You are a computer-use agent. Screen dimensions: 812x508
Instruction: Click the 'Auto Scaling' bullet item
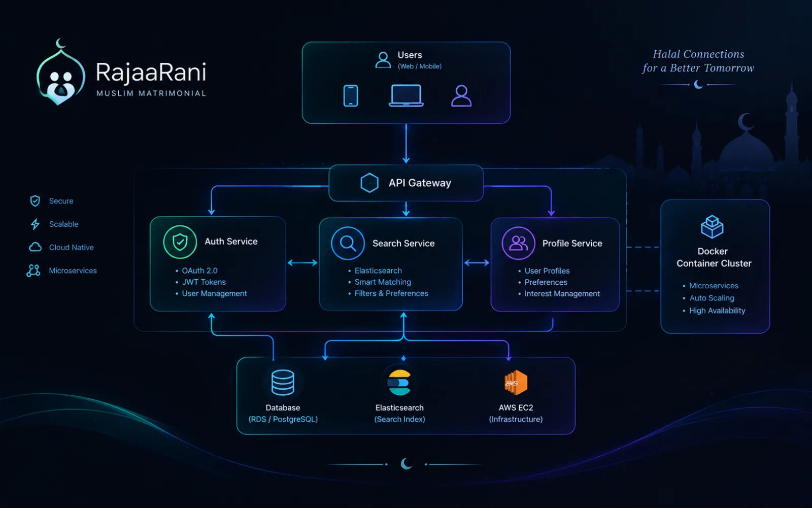click(712, 298)
